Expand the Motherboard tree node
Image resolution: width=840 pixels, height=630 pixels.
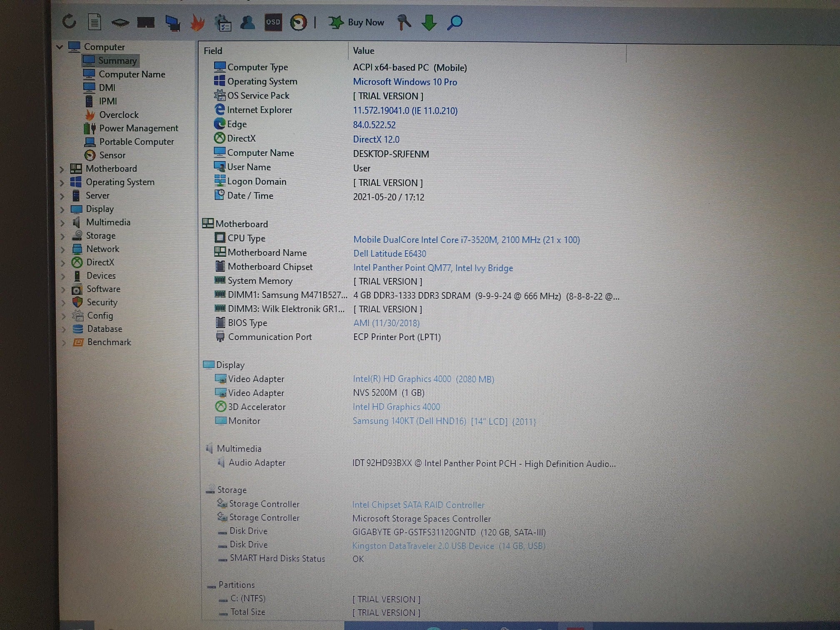pyautogui.click(x=62, y=169)
